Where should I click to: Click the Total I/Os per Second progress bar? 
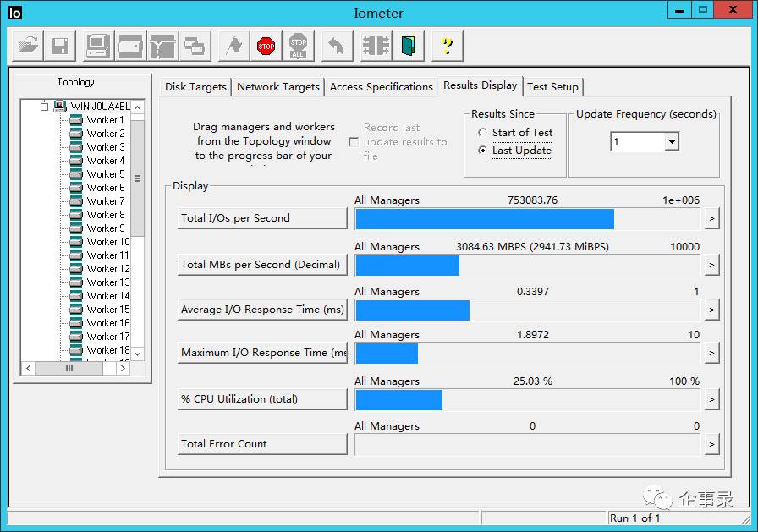click(527, 219)
